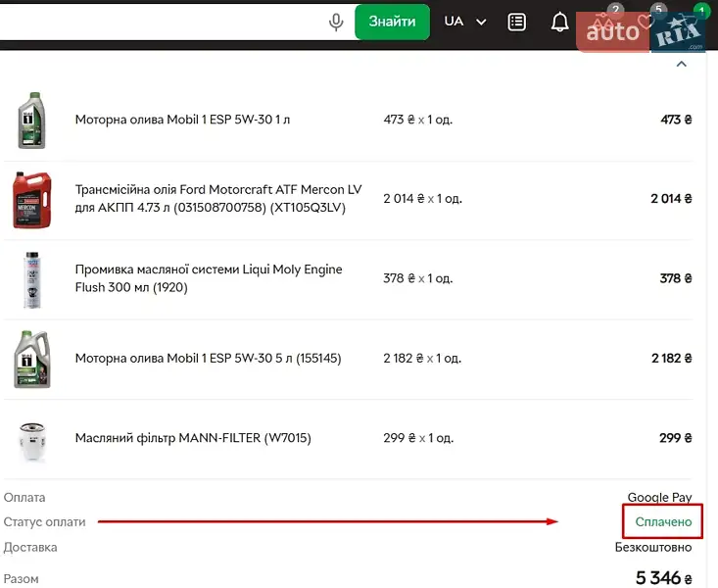The height and width of the screenshot is (588, 718).
Task: Open Моторна олива Mobil 1 ESP 5 л (155145) link
Action: pyautogui.click(x=209, y=358)
